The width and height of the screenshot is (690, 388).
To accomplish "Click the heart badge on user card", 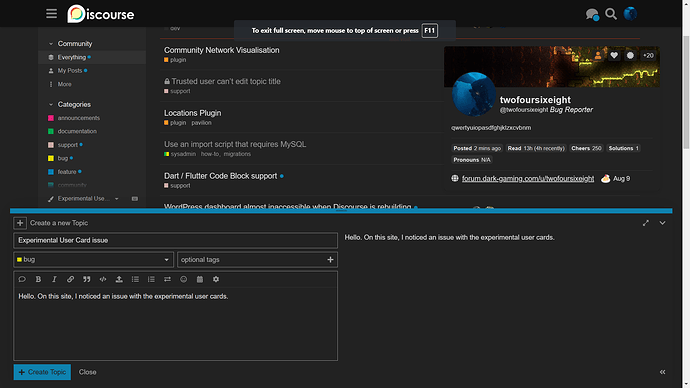I will pos(614,55).
